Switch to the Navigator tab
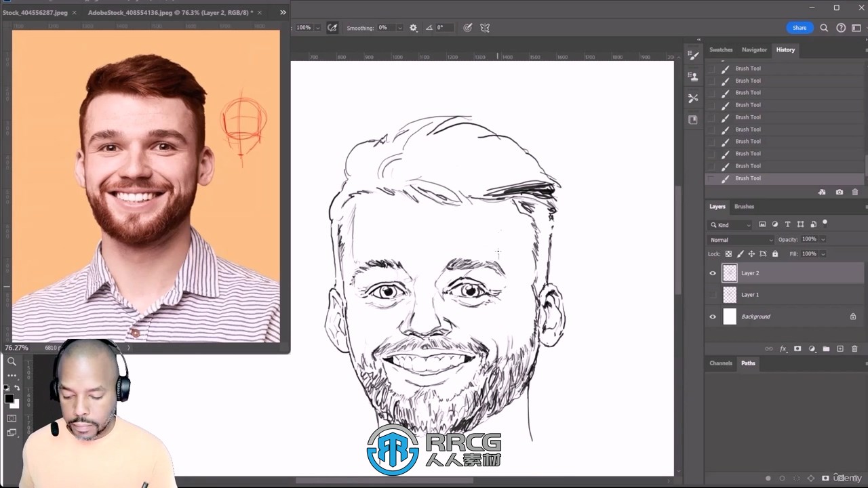Screen dimensions: 868x488 point(754,49)
